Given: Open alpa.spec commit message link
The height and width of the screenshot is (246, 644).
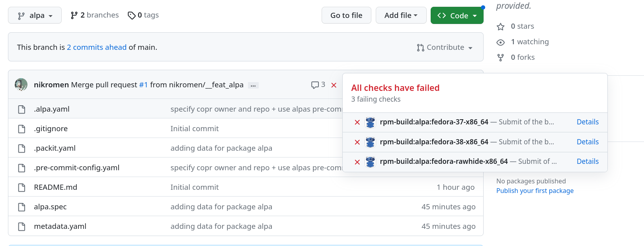Looking at the screenshot, I should point(221,207).
